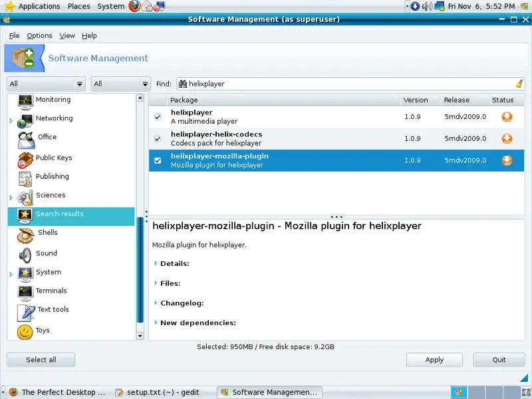Click the clock showing Fri Nov 6
The width and height of the screenshot is (532, 399).
481,6
